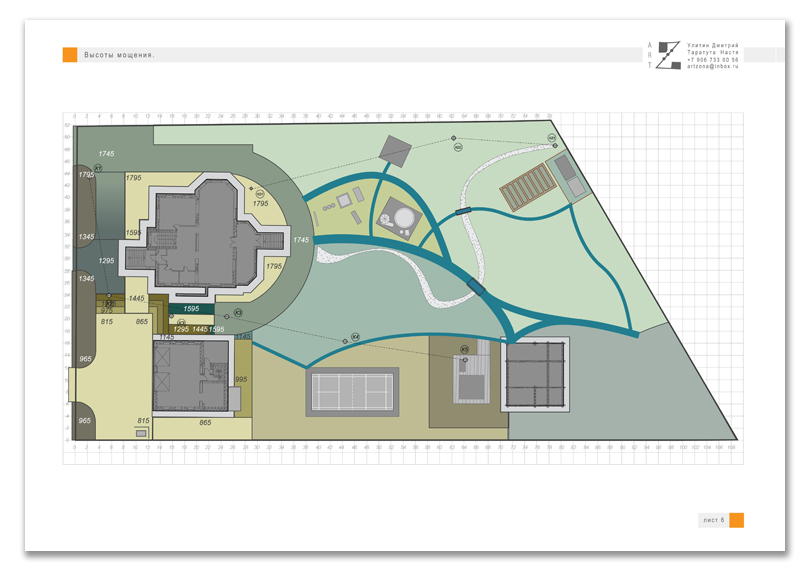
Task: Select the K4 circle marker
Action: point(355,337)
